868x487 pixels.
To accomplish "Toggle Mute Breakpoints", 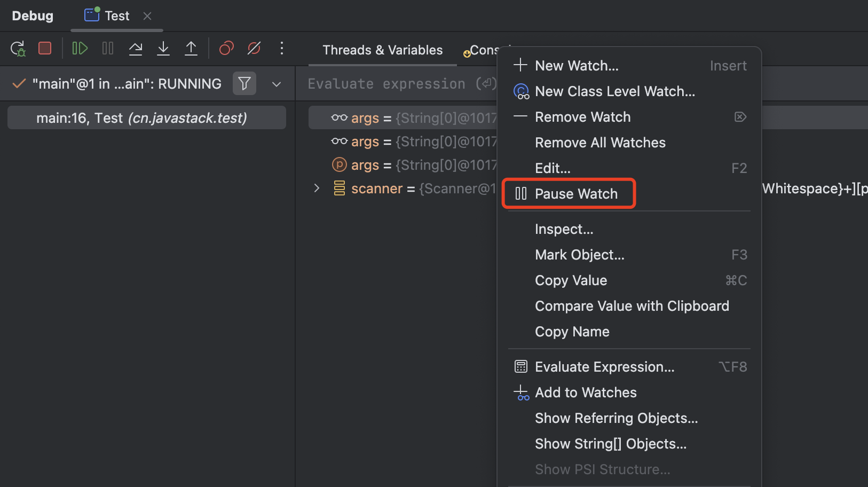I will coord(254,49).
